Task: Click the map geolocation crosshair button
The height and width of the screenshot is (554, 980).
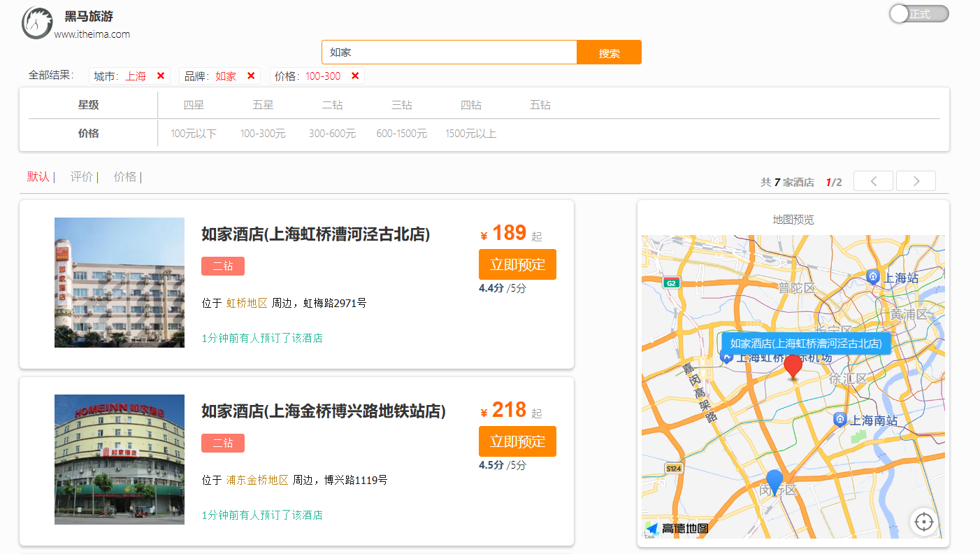Action: click(924, 522)
